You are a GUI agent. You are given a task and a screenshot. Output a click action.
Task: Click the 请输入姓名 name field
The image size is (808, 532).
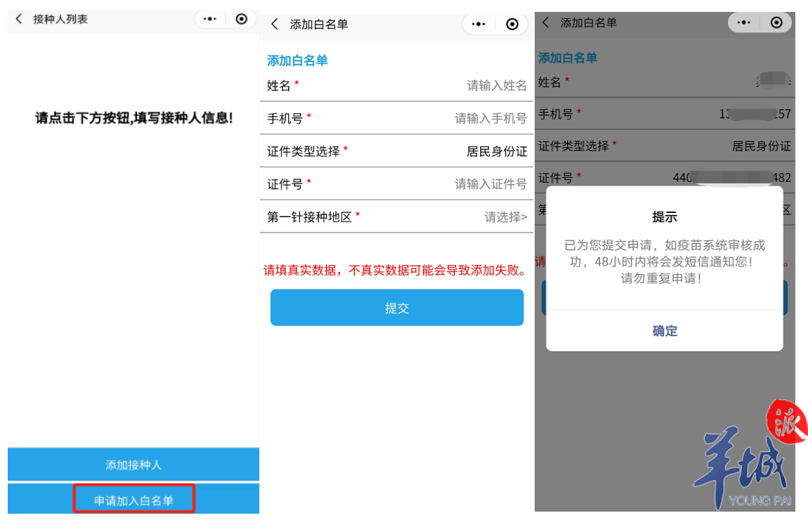(x=396, y=86)
